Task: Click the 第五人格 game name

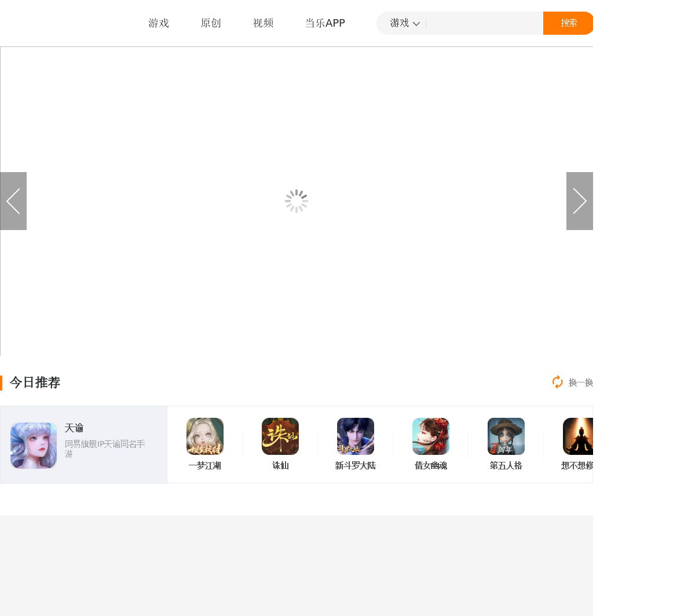Action: point(506,465)
